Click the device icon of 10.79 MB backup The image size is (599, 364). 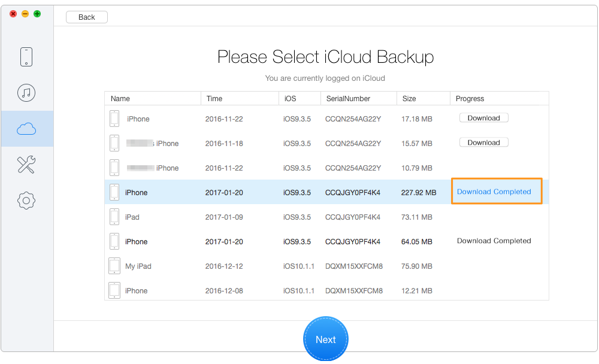click(x=114, y=168)
